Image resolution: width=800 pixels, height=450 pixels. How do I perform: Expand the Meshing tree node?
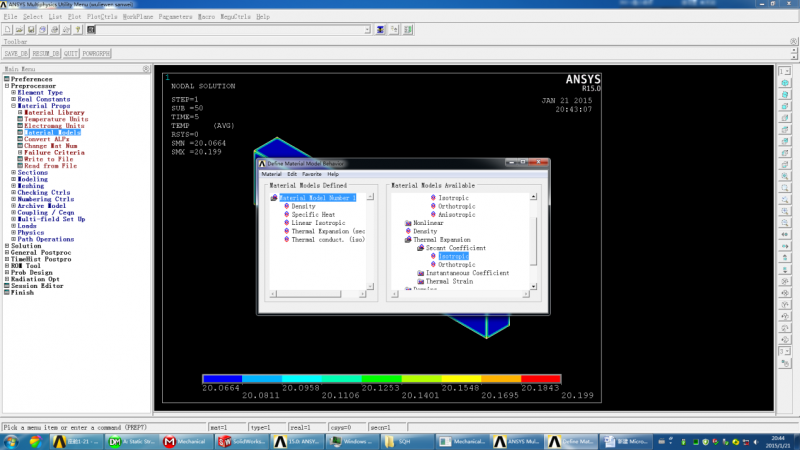point(14,186)
